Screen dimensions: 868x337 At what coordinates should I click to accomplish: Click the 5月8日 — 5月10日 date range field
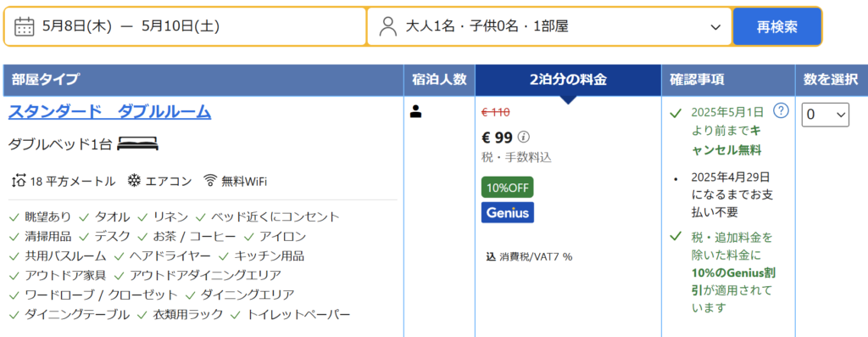pyautogui.click(x=185, y=26)
